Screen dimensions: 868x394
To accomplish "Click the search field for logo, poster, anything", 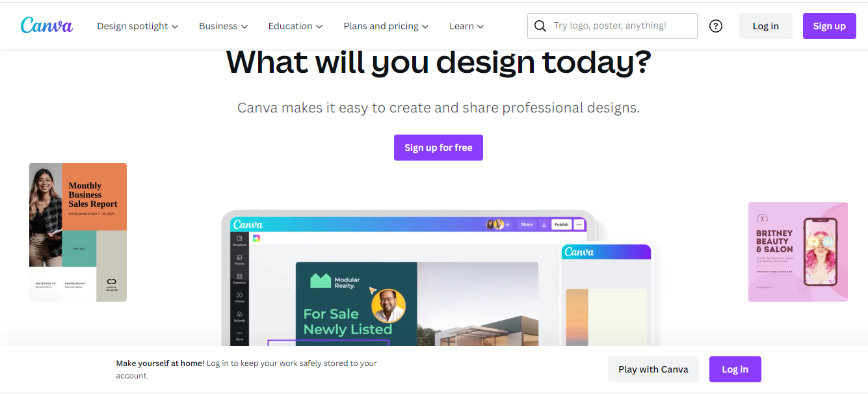I will point(612,26).
